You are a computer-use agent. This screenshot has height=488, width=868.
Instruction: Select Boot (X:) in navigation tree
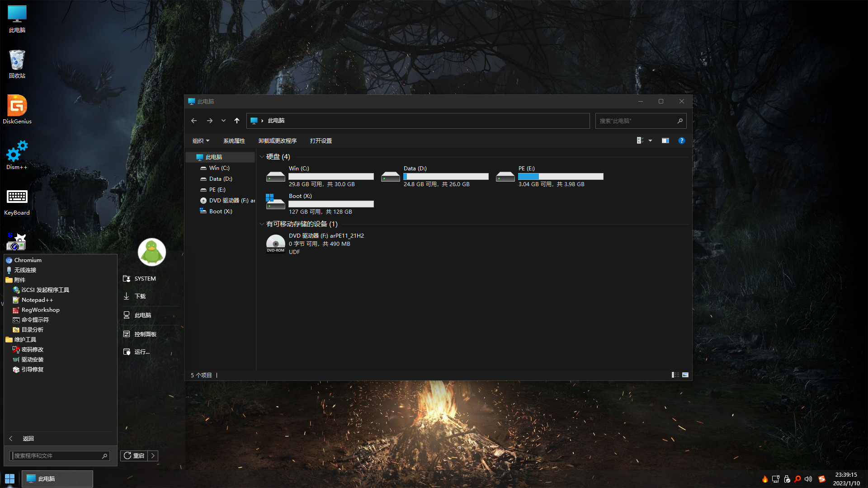[x=220, y=211]
